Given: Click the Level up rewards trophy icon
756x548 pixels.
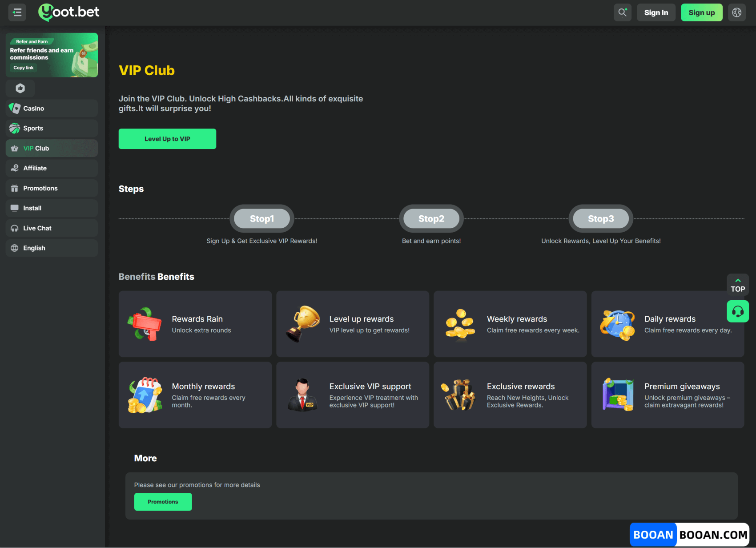Looking at the screenshot, I should pyautogui.click(x=303, y=324).
